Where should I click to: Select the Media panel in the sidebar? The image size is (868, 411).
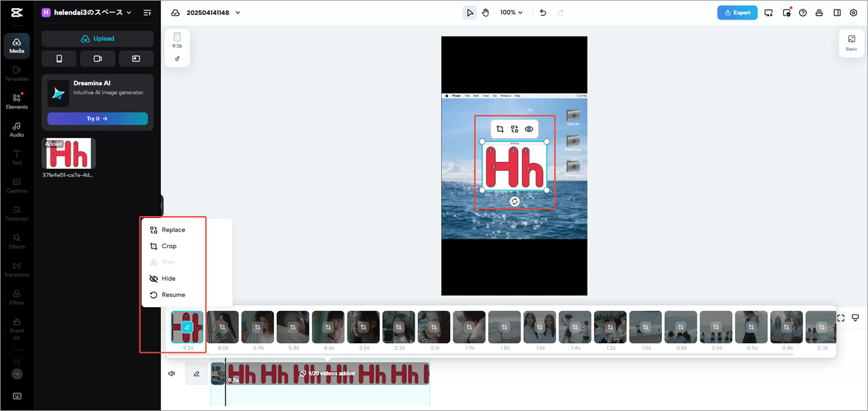pos(17,45)
